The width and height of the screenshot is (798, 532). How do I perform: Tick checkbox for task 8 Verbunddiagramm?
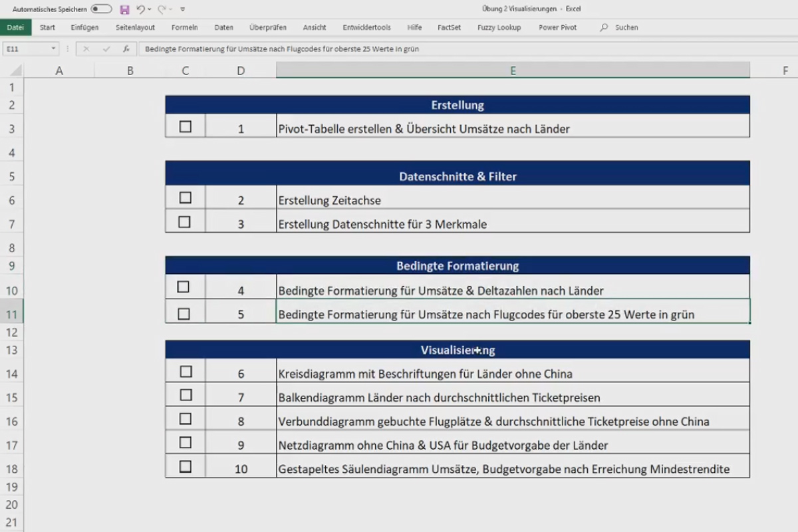click(186, 419)
